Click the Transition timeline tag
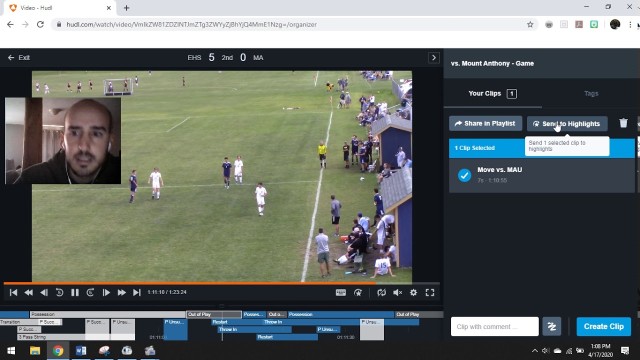This screenshot has width=640, height=360. click(18, 322)
